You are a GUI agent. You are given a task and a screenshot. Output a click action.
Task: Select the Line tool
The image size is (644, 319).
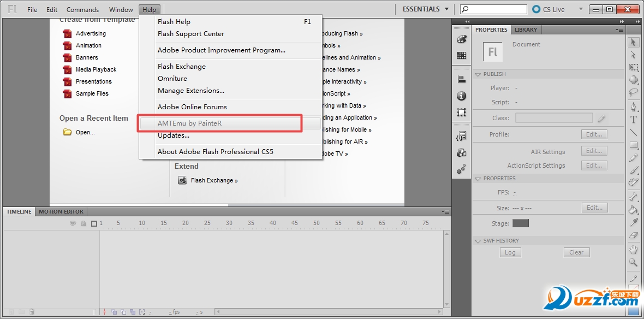pos(633,132)
